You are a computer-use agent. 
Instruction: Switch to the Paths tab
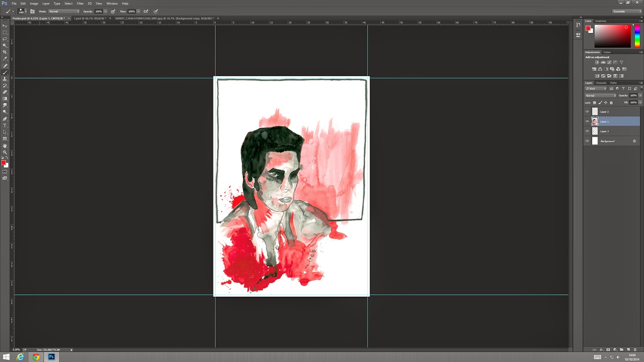click(613, 83)
